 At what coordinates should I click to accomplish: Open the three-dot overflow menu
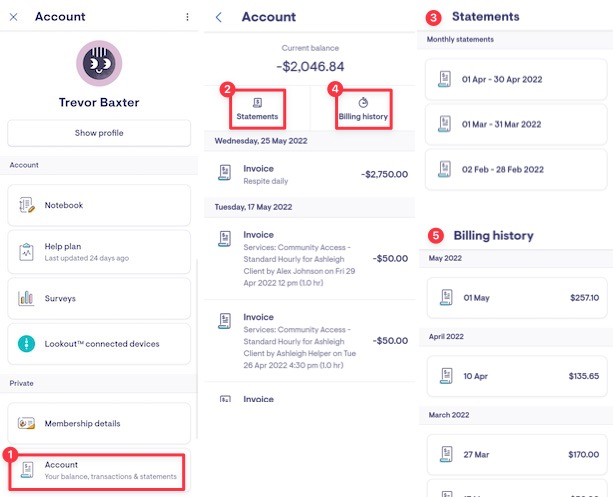187,17
